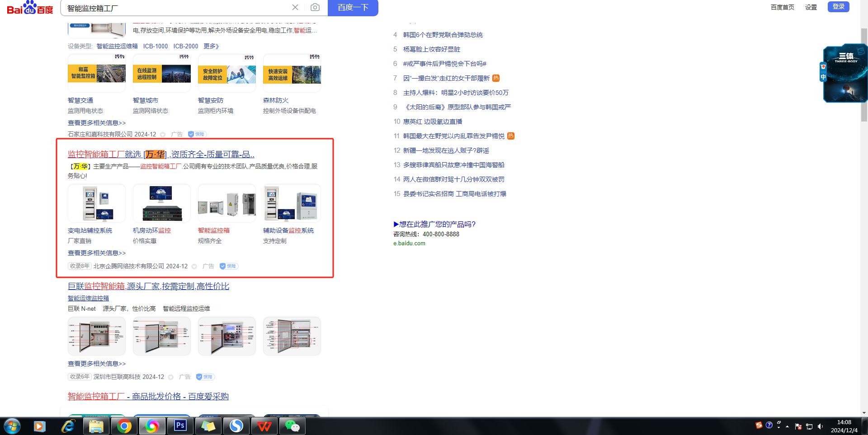
Task: Open the sticky notes app in the taskbar
Action: [208, 426]
